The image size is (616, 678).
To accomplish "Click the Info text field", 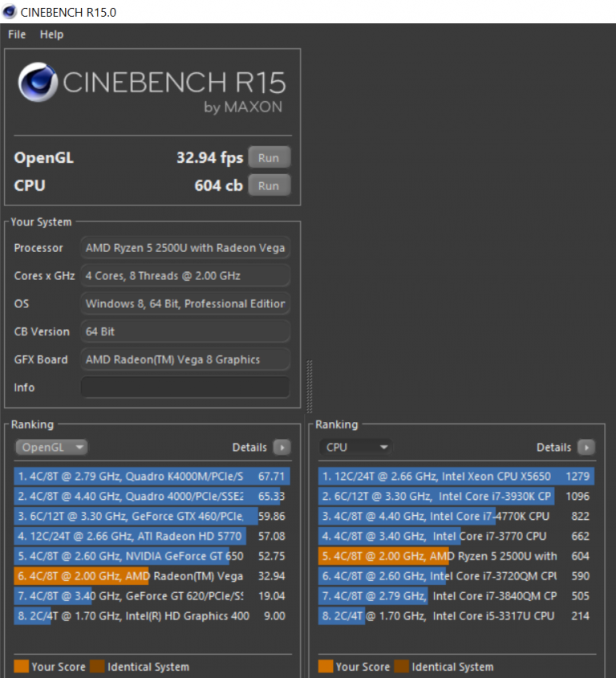I will pos(184,388).
